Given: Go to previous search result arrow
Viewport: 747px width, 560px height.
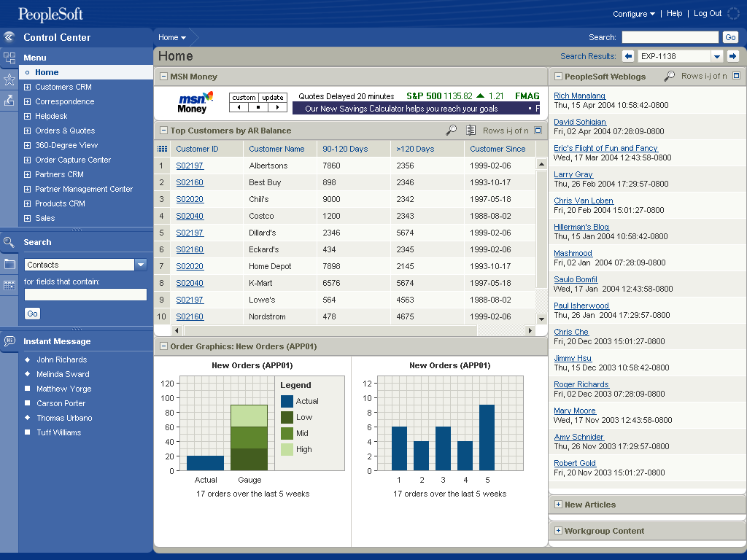Looking at the screenshot, I should (x=628, y=56).
